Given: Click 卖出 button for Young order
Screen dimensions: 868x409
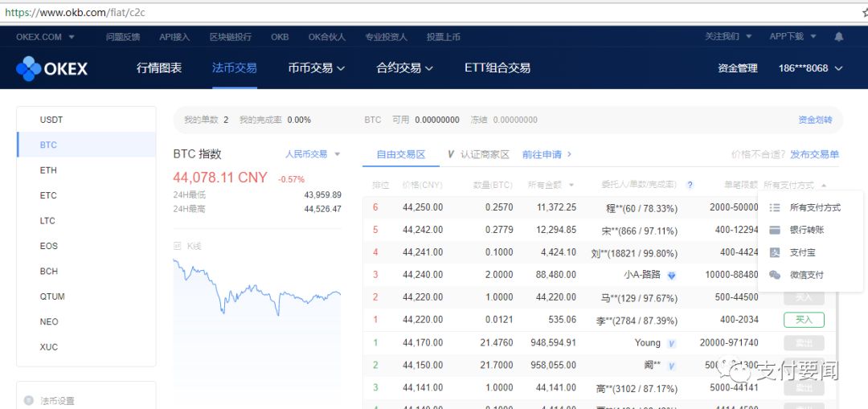Looking at the screenshot, I should tap(804, 343).
